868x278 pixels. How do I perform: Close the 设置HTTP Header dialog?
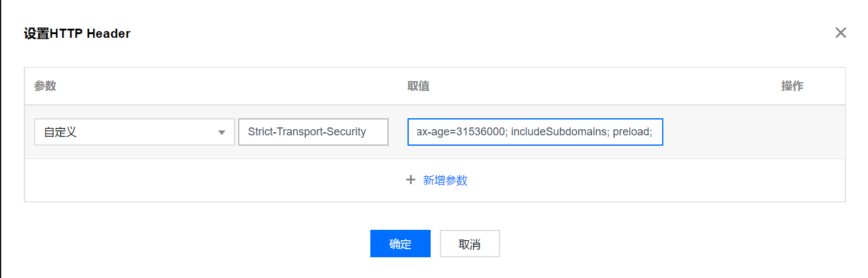pos(841,33)
